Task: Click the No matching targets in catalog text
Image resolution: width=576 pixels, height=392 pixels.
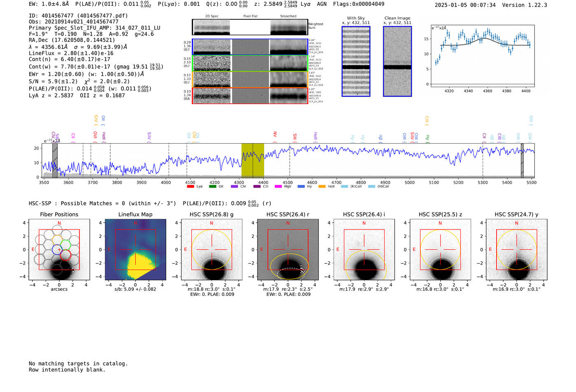Action: pos(78,364)
